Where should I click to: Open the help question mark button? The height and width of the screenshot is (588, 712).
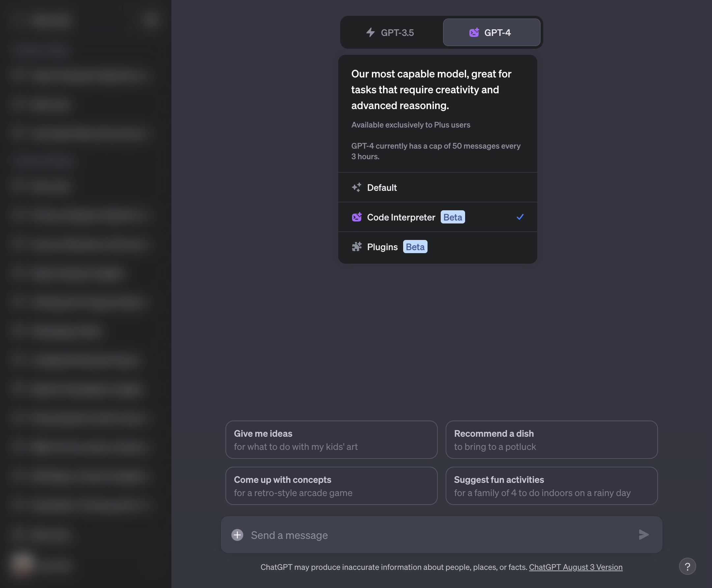tap(687, 566)
